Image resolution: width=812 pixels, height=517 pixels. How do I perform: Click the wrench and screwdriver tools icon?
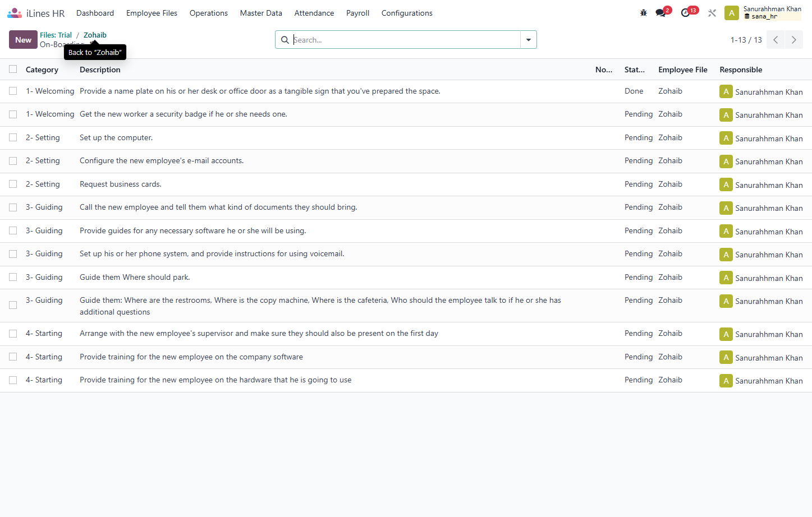(712, 13)
